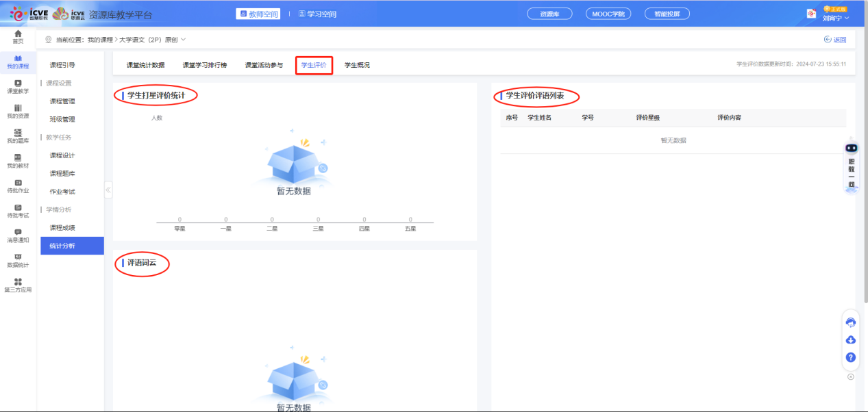Collapse the left navigation panel

[x=108, y=191]
